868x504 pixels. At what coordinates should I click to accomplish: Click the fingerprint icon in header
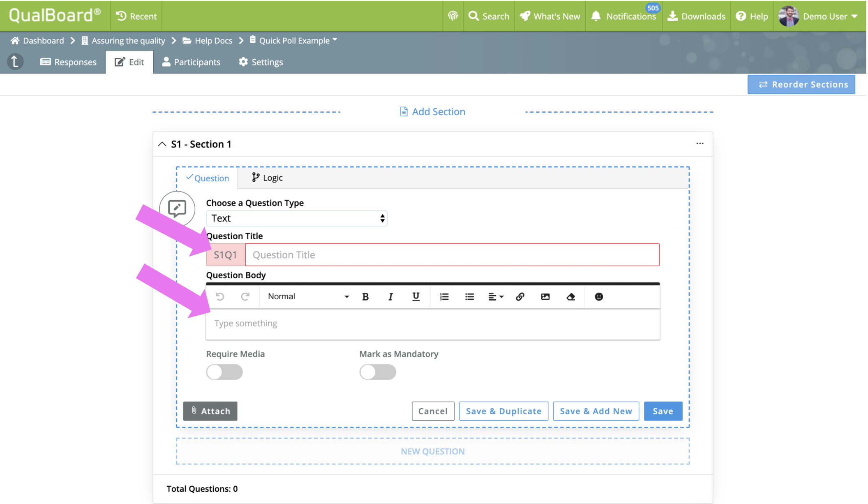pos(452,16)
